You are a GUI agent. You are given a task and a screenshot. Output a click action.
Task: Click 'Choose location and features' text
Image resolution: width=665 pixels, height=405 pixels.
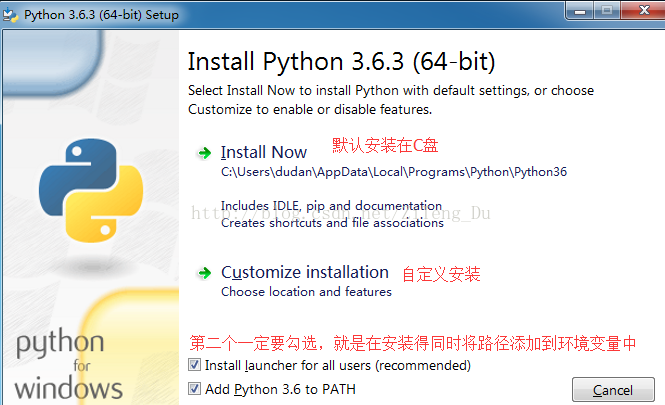[306, 292]
